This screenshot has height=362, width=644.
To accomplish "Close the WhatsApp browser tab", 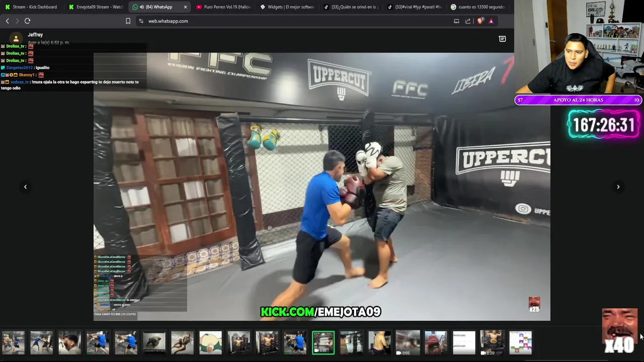I will pyautogui.click(x=185, y=7).
